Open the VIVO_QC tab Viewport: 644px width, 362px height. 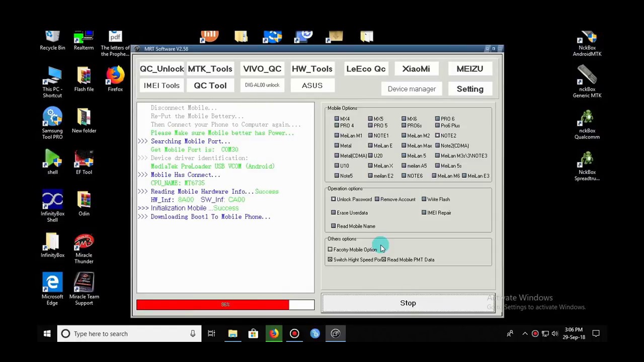click(x=262, y=69)
